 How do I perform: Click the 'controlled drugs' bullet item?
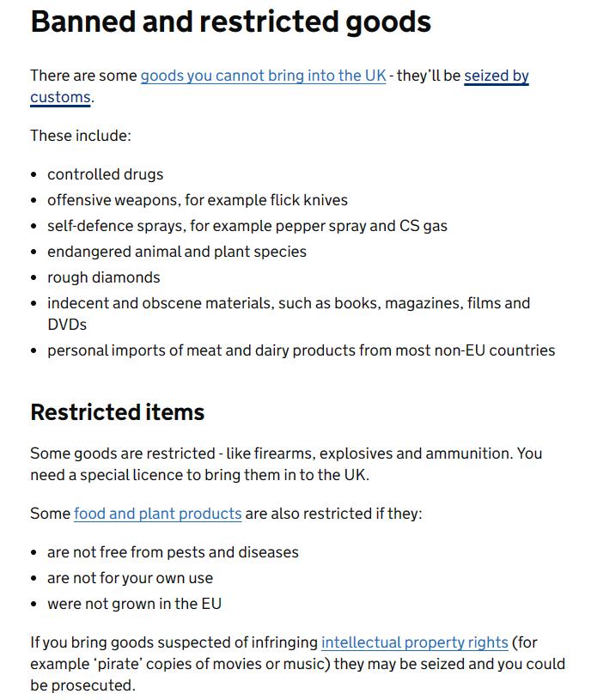105,174
